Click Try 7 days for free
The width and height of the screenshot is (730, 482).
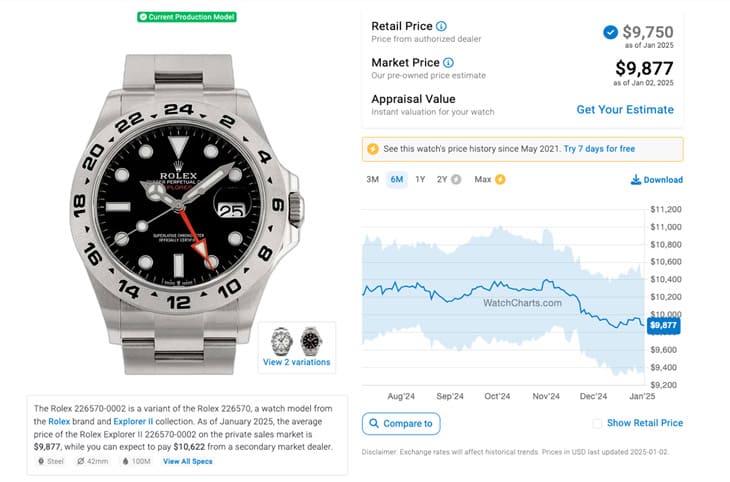(x=599, y=149)
